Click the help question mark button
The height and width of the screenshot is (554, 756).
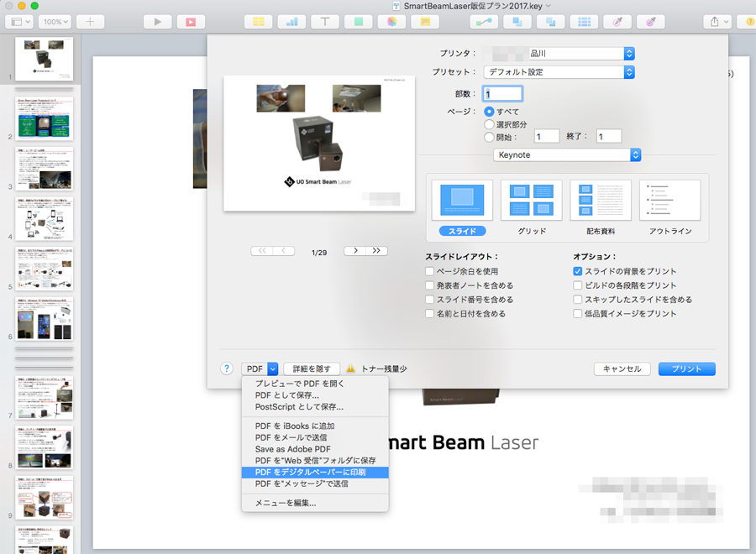pyautogui.click(x=226, y=368)
